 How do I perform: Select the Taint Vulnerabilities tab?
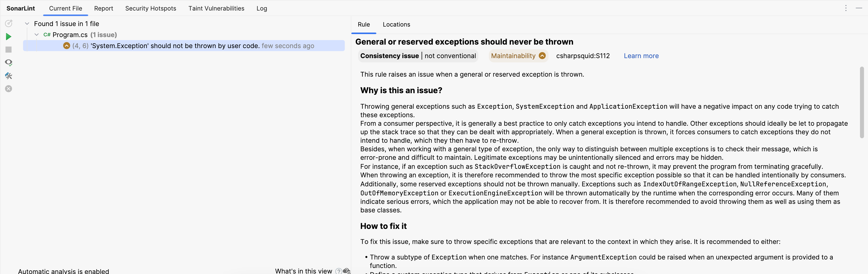coord(216,8)
